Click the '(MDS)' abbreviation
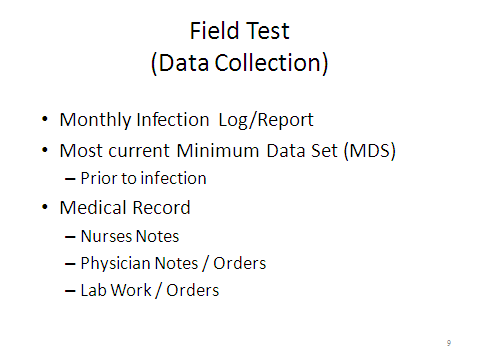 370,151
